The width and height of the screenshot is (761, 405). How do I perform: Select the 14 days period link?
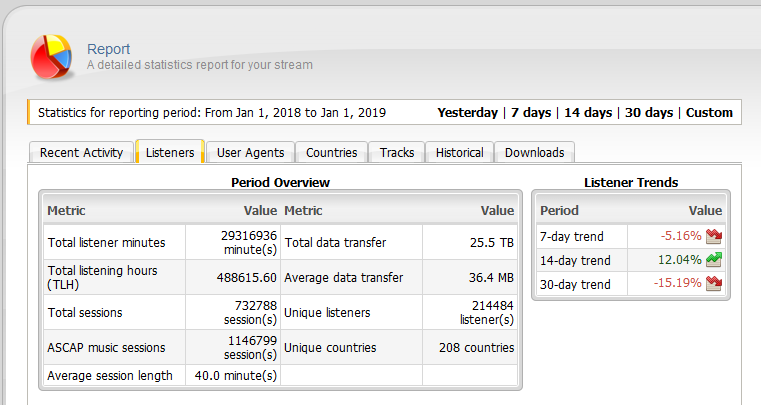coord(588,113)
